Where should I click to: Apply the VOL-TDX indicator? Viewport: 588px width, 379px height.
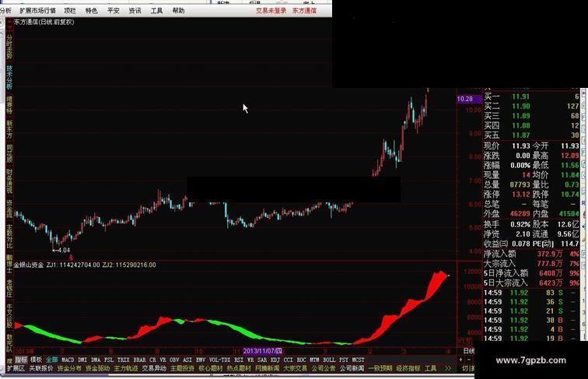tap(220, 360)
